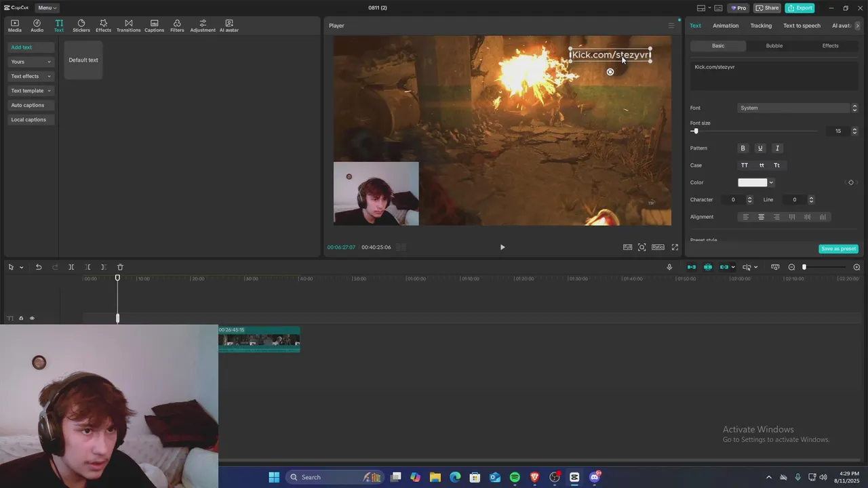This screenshot has width=868, height=488.
Task: Open the Filters panel
Action: coord(177,26)
